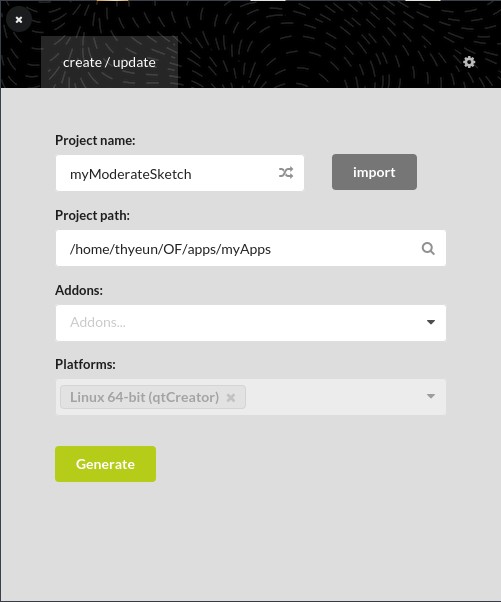The width and height of the screenshot is (501, 602).
Task: Browse for project path using magnifier icon
Action: pyautogui.click(x=428, y=248)
